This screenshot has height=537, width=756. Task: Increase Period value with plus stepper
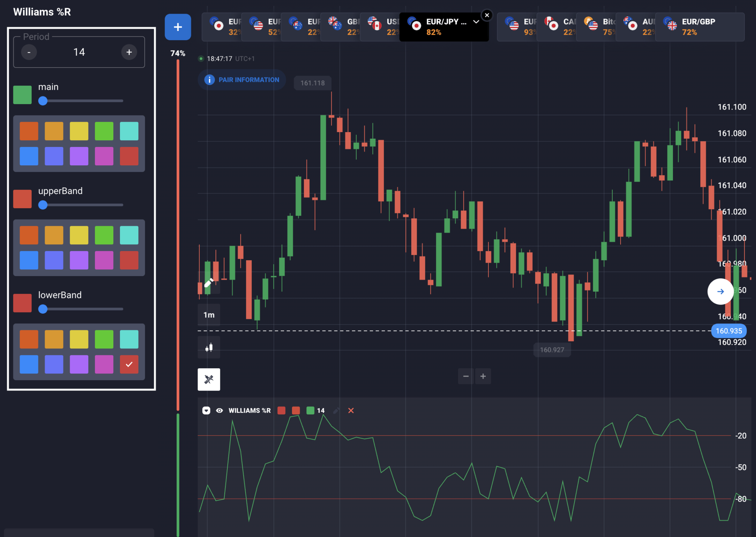(x=129, y=52)
